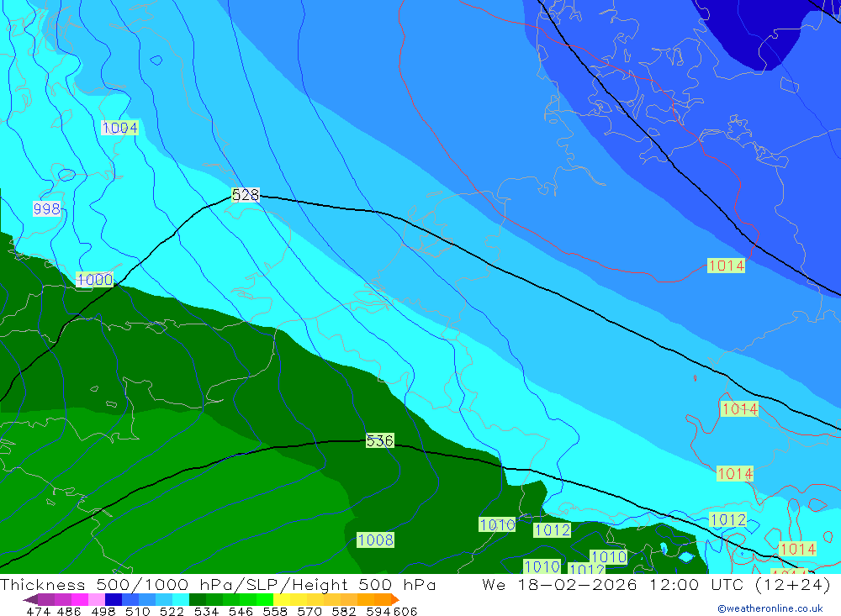Open the weatheronline.co.uk copyright link
Screen dimensions: 841x616
[x=770, y=608]
